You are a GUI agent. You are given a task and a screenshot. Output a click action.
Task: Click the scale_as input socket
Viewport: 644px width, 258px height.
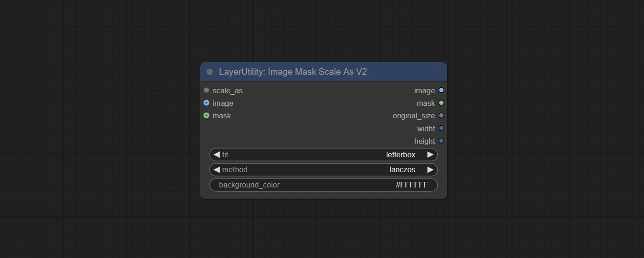(x=206, y=90)
